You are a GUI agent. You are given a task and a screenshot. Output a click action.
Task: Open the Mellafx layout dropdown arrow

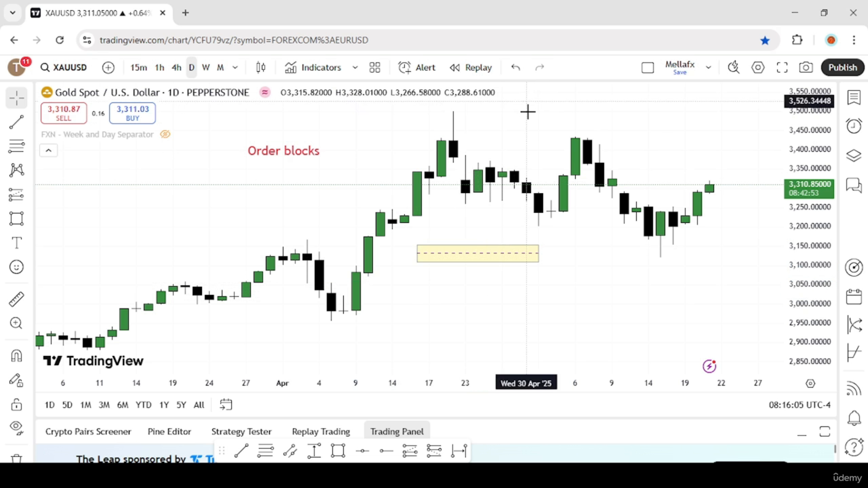[x=708, y=67]
